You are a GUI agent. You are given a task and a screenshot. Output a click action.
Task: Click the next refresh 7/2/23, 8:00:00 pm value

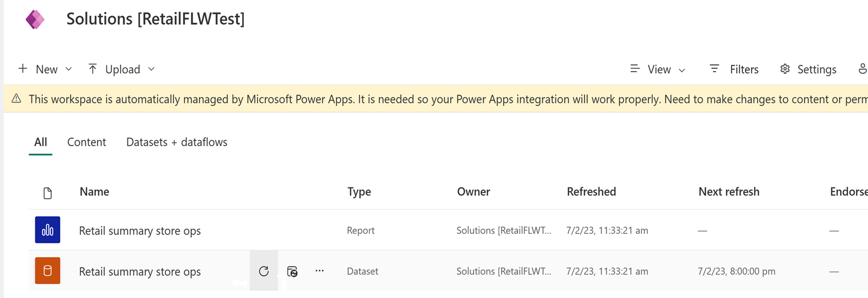[737, 271]
